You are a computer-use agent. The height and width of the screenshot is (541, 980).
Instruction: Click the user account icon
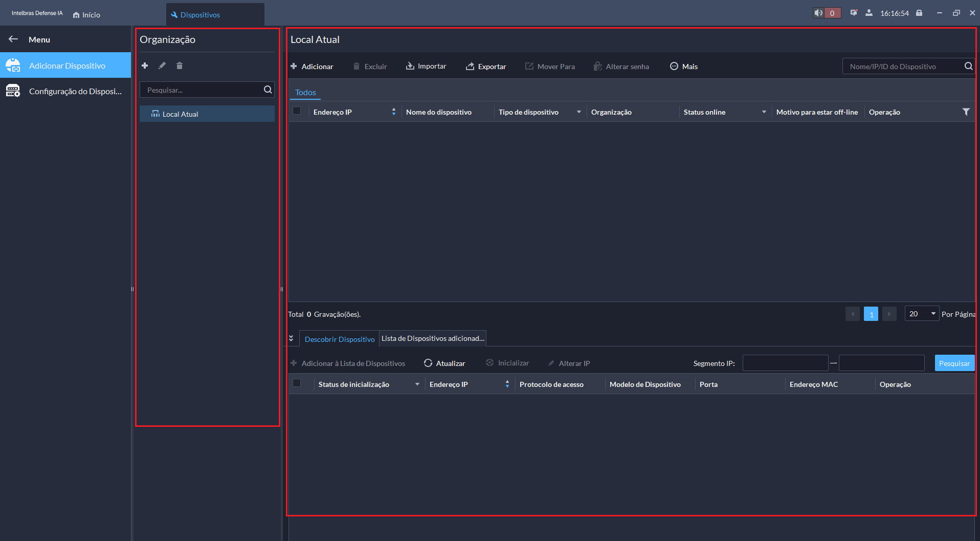(869, 13)
